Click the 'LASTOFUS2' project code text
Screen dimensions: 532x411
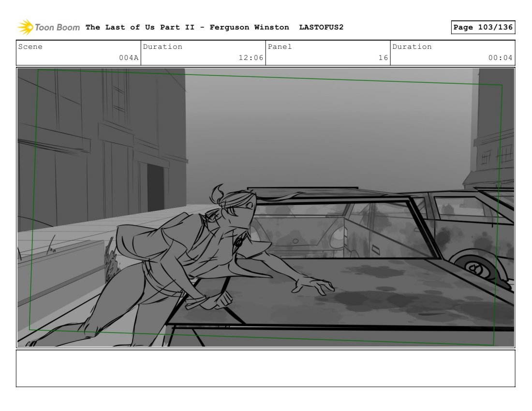(x=321, y=27)
